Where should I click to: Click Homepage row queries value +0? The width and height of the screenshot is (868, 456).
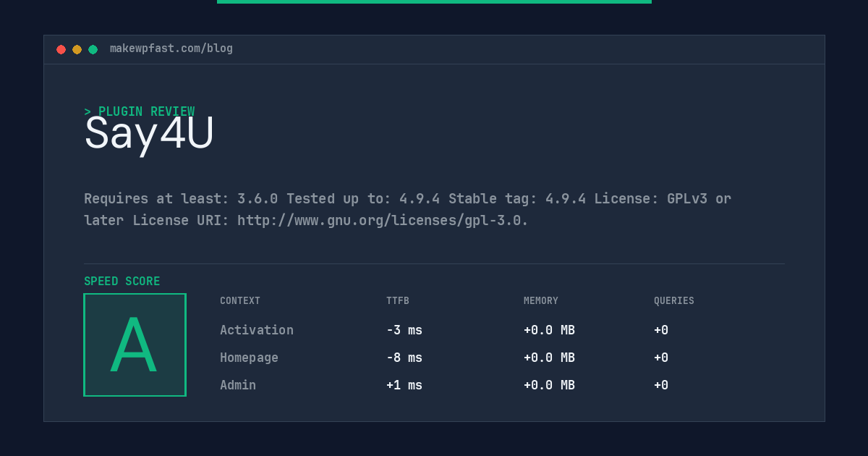(x=661, y=358)
